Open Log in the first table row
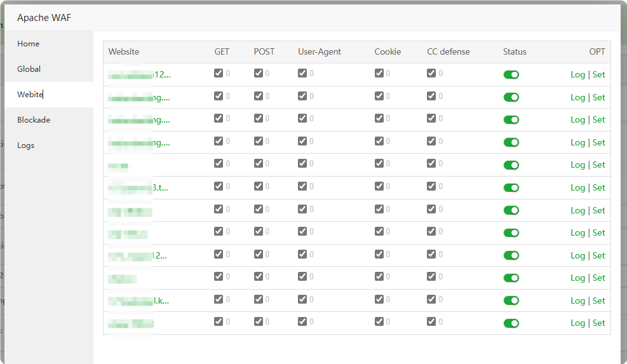The height and width of the screenshot is (364, 627). (577, 75)
